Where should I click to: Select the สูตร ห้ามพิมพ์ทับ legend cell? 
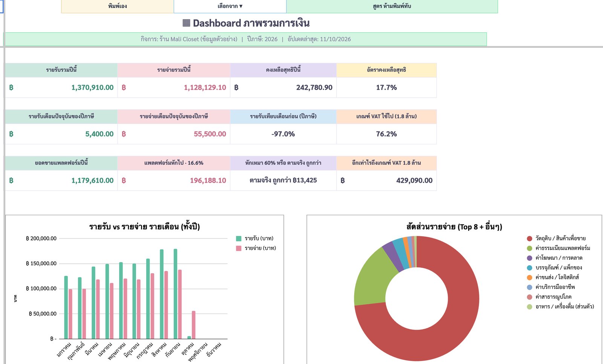(392, 6)
